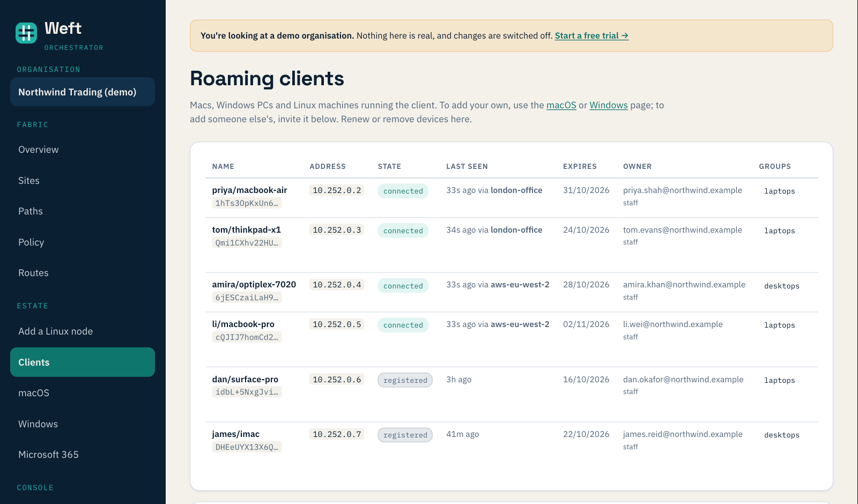Image resolution: width=858 pixels, height=504 pixels.
Task: Click client name priya/macbook-air
Action: coord(249,190)
